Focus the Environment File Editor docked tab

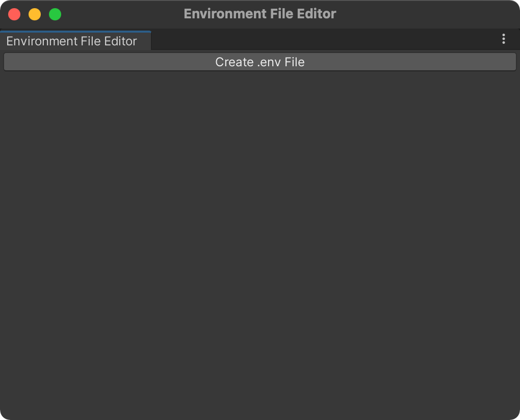pyautogui.click(x=75, y=41)
